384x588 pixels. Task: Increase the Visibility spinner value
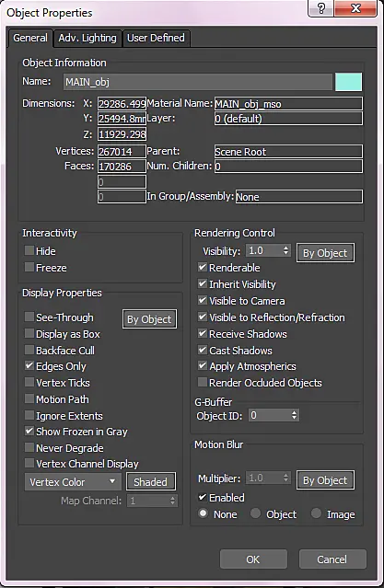click(286, 248)
